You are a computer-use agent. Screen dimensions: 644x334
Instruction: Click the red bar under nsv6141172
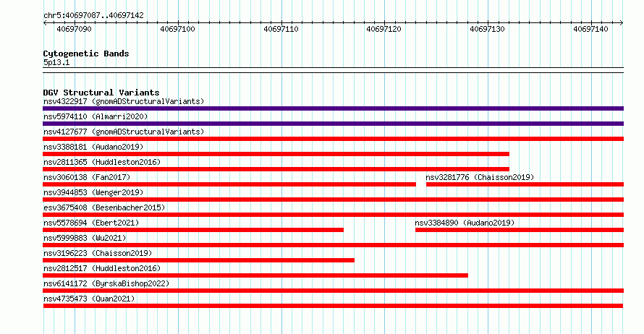[x=333, y=291]
